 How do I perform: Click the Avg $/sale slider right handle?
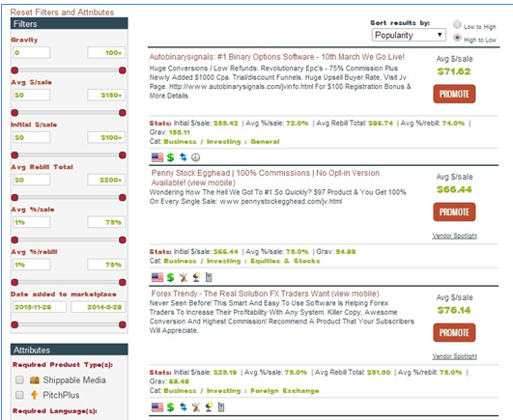123,113
